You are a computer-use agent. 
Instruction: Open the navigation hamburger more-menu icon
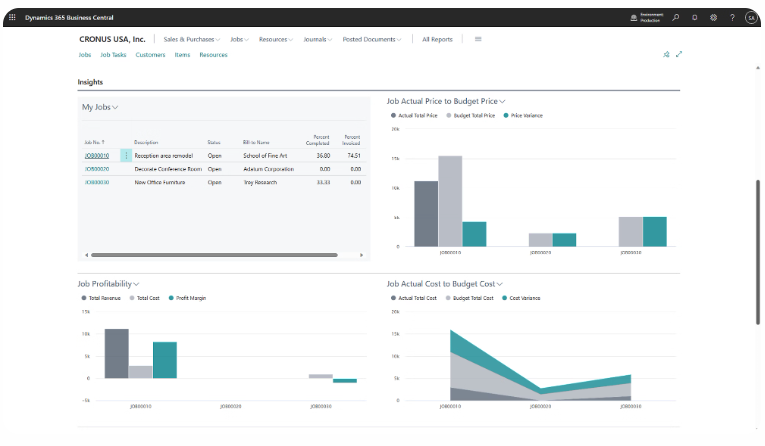coord(478,39)
